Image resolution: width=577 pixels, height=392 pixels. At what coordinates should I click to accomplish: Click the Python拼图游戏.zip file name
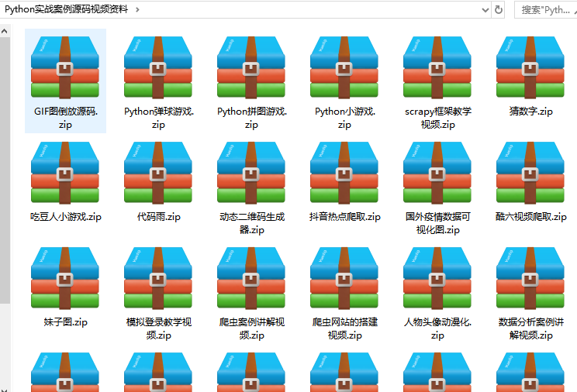(252, 118)
